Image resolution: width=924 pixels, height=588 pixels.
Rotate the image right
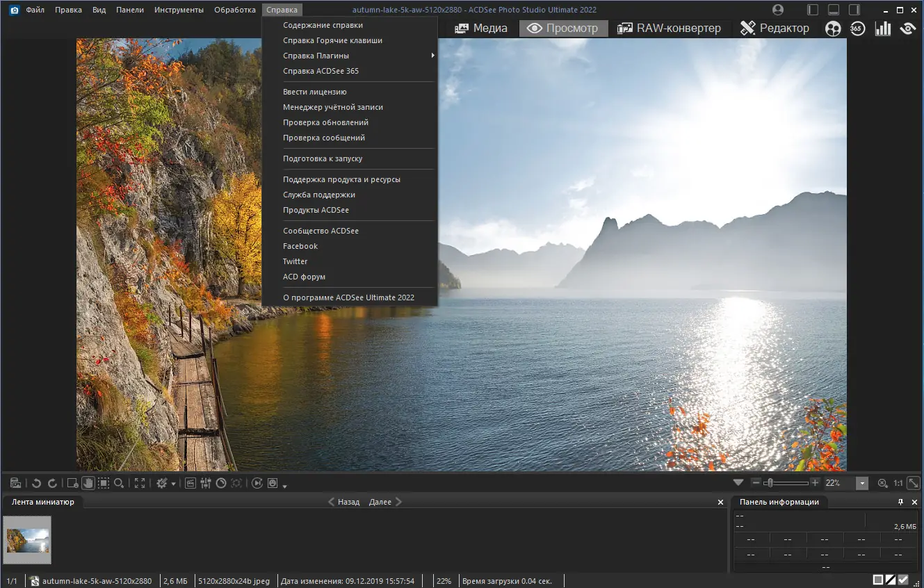[52, 483]
